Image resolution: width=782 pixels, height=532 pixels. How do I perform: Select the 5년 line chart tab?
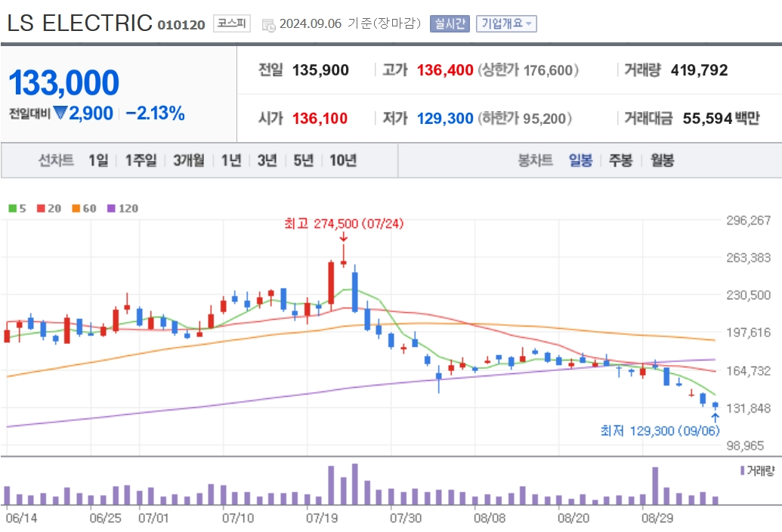303,160
